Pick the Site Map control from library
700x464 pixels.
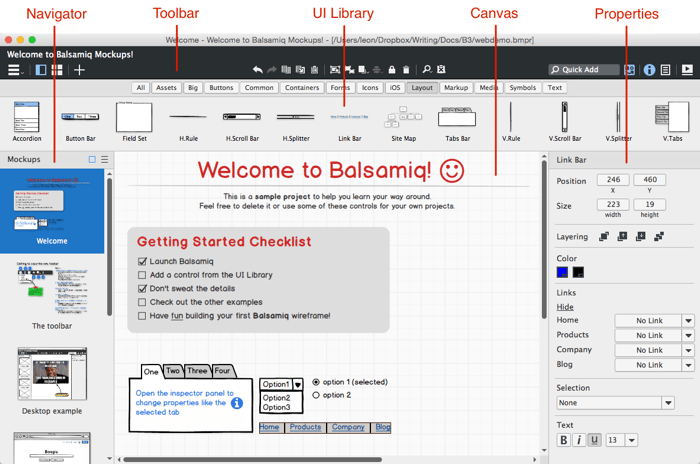403,121
